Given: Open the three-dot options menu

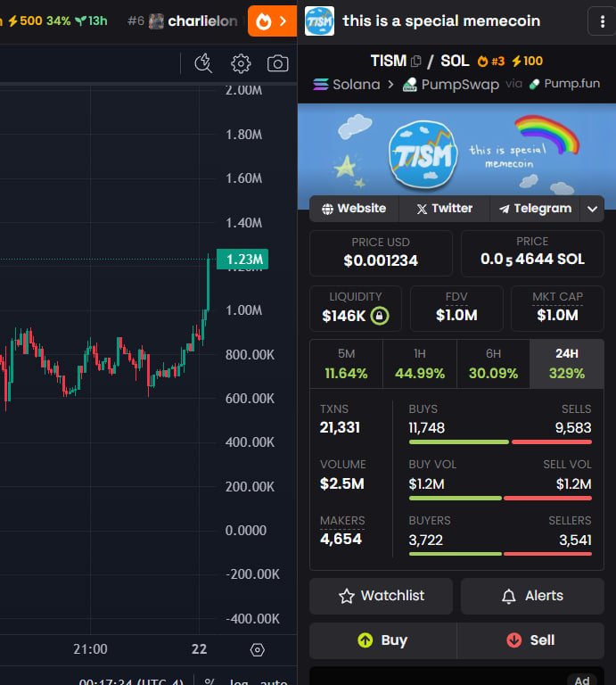Looking at the screenshot, I should [602, 21].
